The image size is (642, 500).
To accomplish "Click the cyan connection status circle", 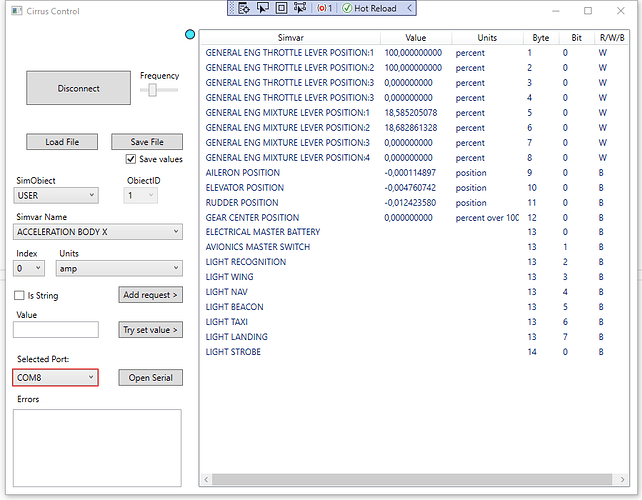I will pyautogui.click(x=190, y=36).
